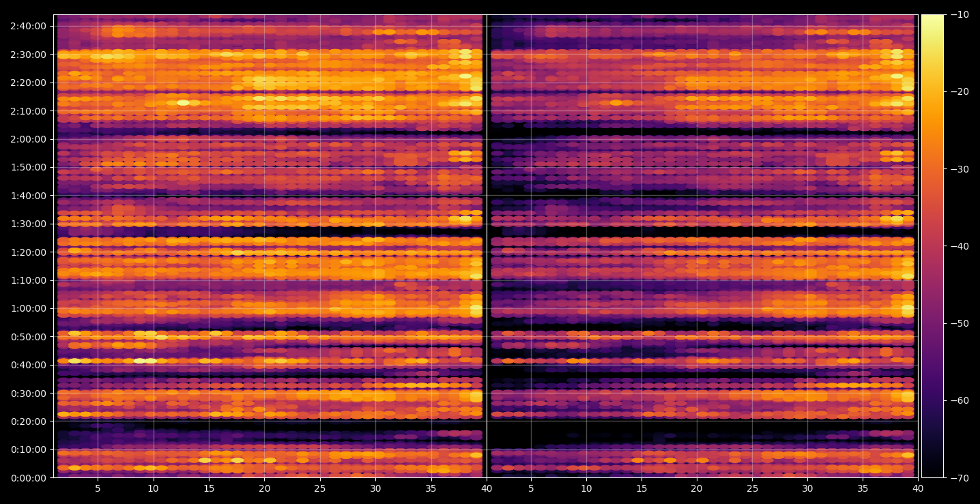Click the 0:20:00 time axis label

[x=29, y=421]
